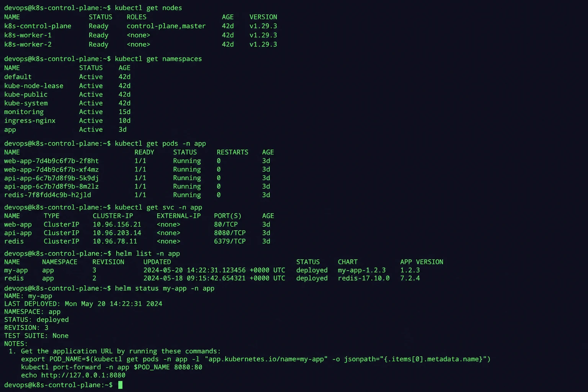Click the 8080/TCP port value
This screenshot has width=588, height=392.
click(x=230, y=233)
